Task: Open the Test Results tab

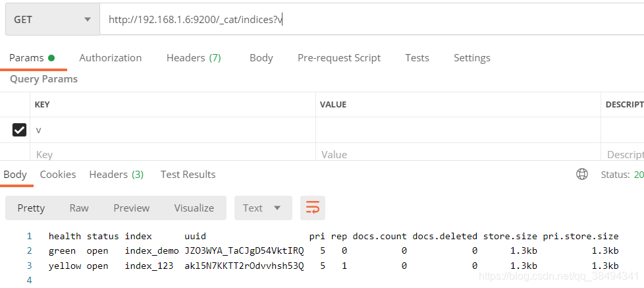Action: 188,175
